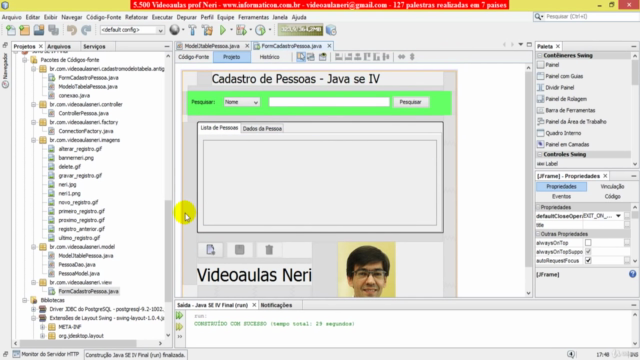This screenshot has width=640, height=360.
Task: Click the Preview Design icon
Action: click(323, 57)
